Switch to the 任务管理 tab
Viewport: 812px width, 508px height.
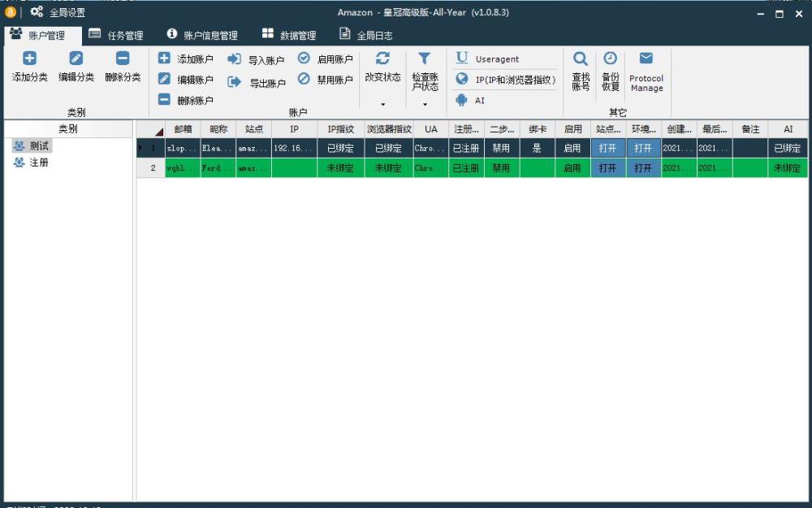tap(116, 35)
